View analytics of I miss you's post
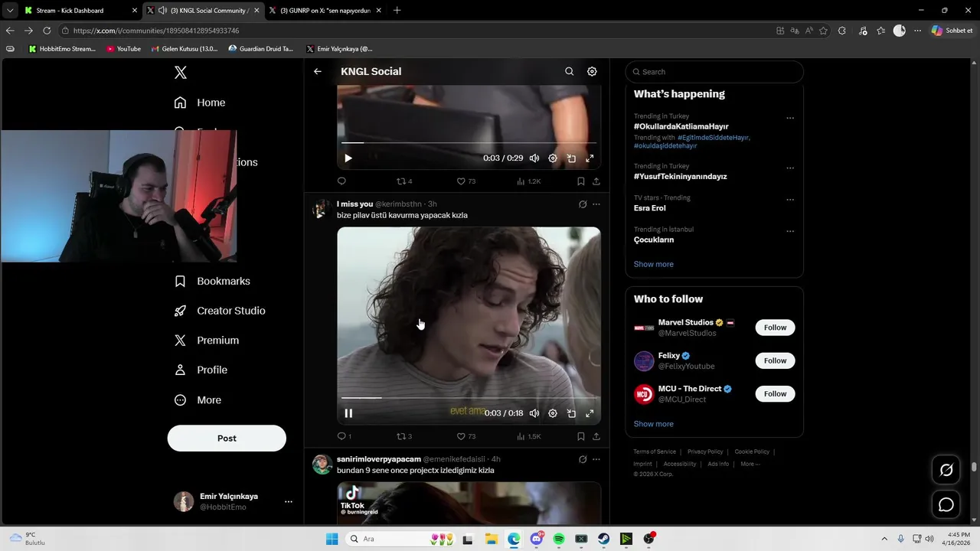 click(x=528, y=436)
